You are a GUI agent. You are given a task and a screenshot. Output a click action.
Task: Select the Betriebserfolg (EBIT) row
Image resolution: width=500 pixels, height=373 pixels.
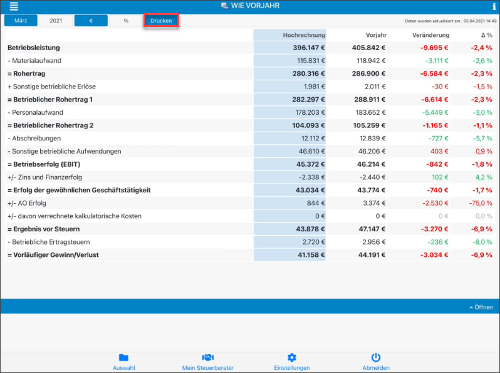tap(250, 164)
